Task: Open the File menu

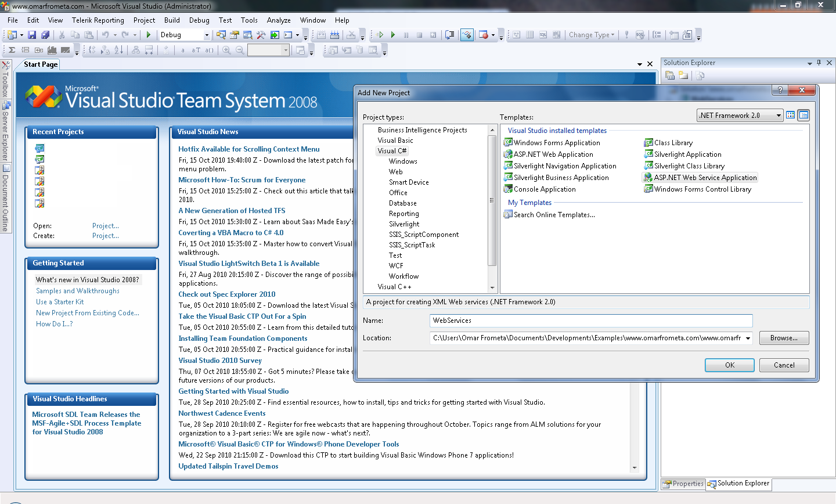Action: pyautogui.click(x=13, y=20)
